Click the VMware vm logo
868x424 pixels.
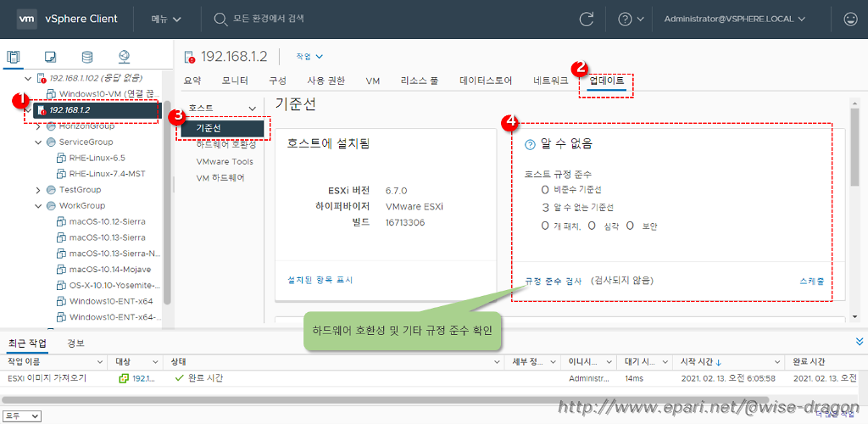[27, 19]
